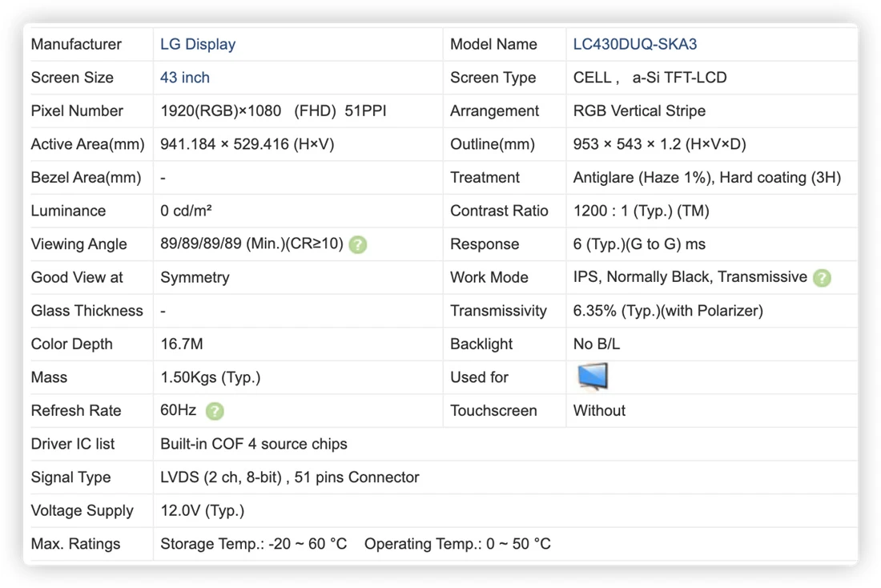Select the 16.7M color depth value
Image resolution: width=881 pixels, height=588 pixels.
(x=182, y=344)
